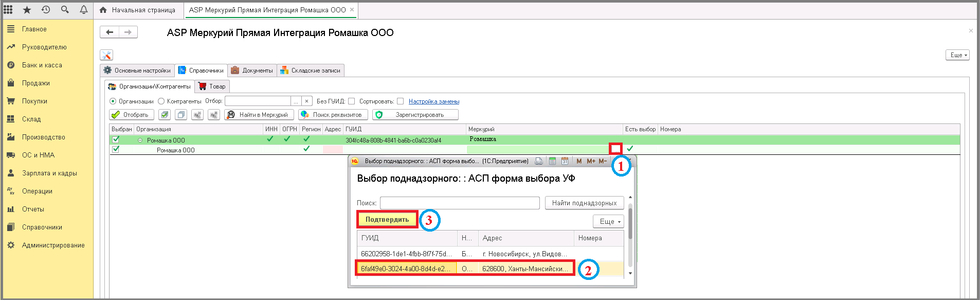Open the calculator icon in dialog title bar
This screenshot has width=980, height=300.
click(552, 161)
